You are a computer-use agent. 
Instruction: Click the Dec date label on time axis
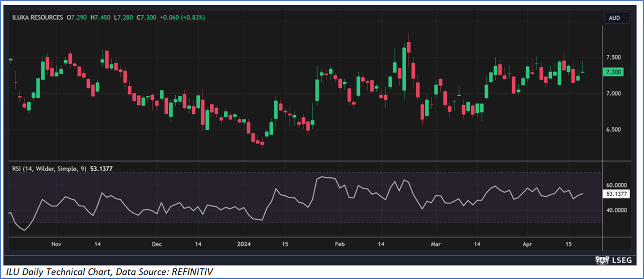coord(157,244)
